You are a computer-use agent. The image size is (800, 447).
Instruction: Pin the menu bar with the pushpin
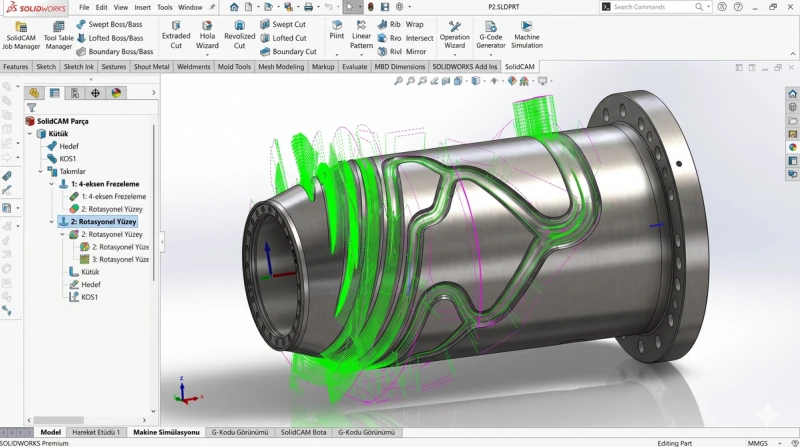click(x=212, y=7)
